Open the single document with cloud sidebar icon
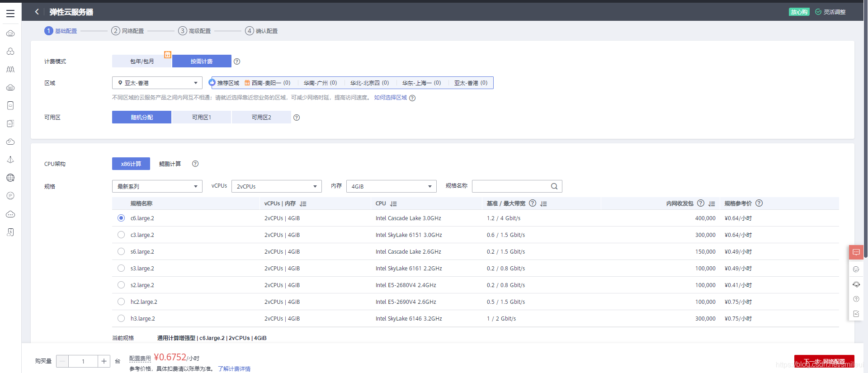The height and width of the screenshot is (373, 868). point(10,106)
